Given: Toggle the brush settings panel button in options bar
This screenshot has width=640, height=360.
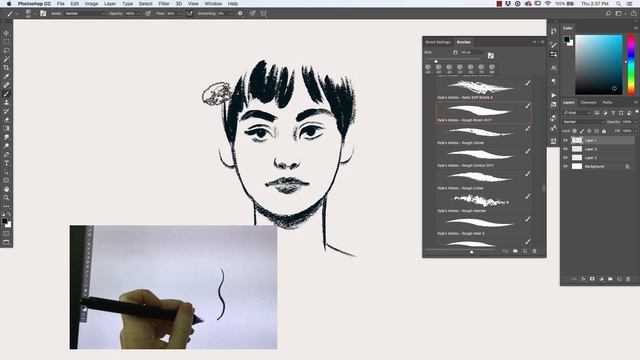Looking at the screenshot, I should coord(43,13).
